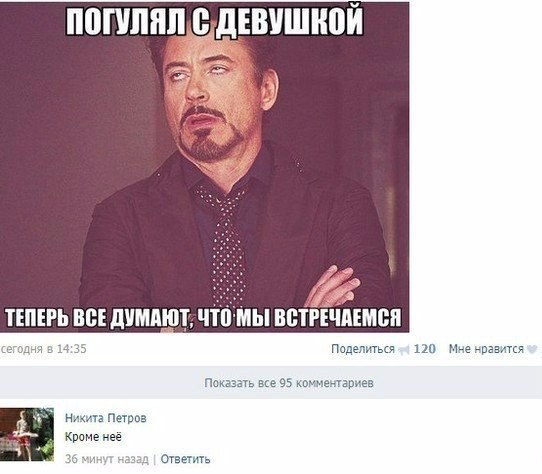Click the post timestamp сегодня в 14:35
Image resolution: width=542 pixels, height=474 pixels.
(43, 349)
